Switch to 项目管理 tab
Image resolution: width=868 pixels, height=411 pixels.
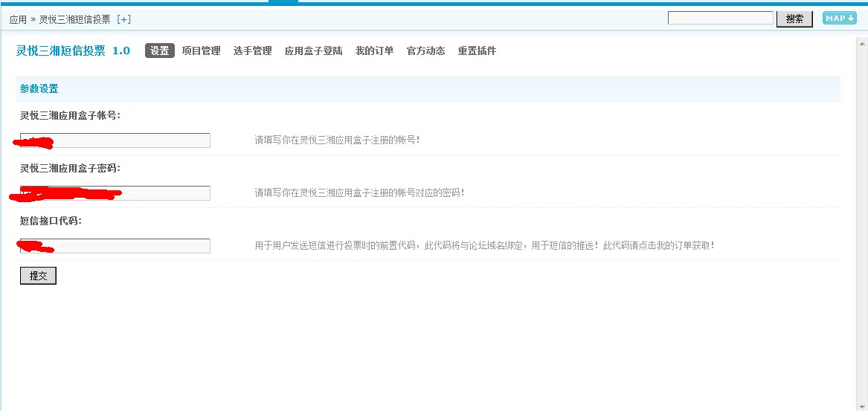pos(201,51)
